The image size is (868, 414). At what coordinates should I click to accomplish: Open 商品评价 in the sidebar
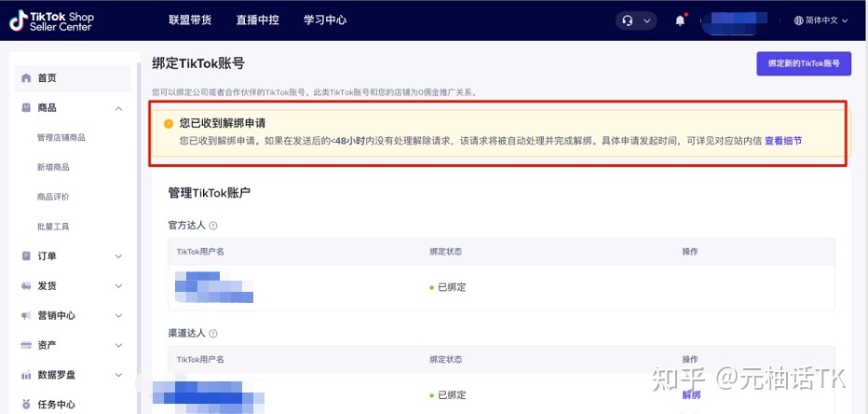tap(53, 197)
